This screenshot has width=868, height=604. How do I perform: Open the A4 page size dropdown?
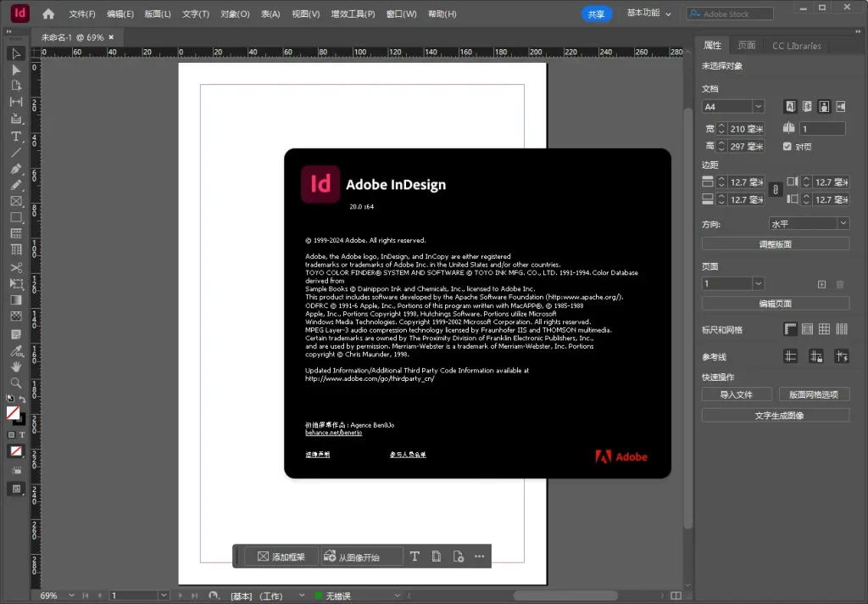click(x=759, y=106)
